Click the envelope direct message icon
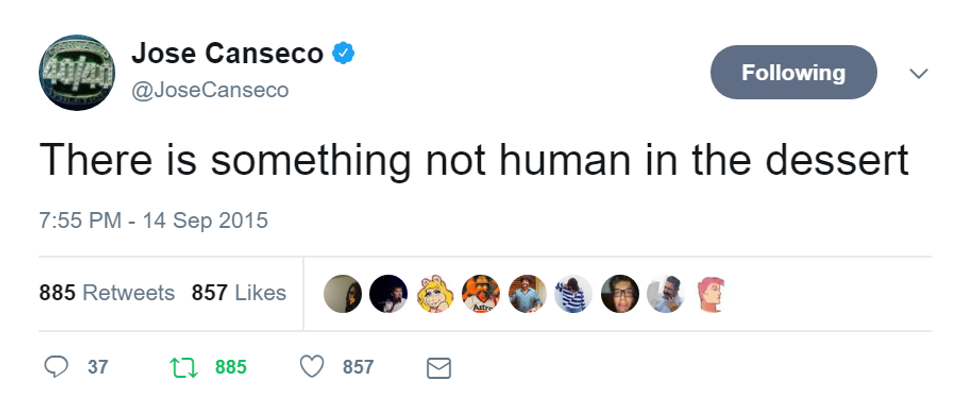The height and width of the screenshot is (417, 980). click(x=438, y=368)
